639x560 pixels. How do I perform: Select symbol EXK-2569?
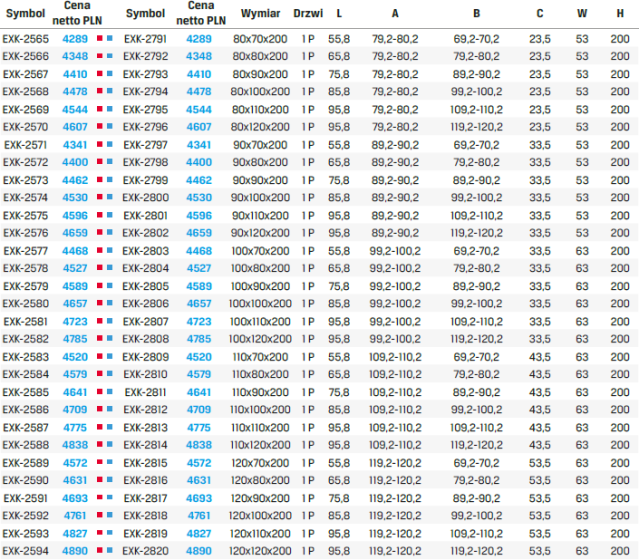(x=26, y=110)
